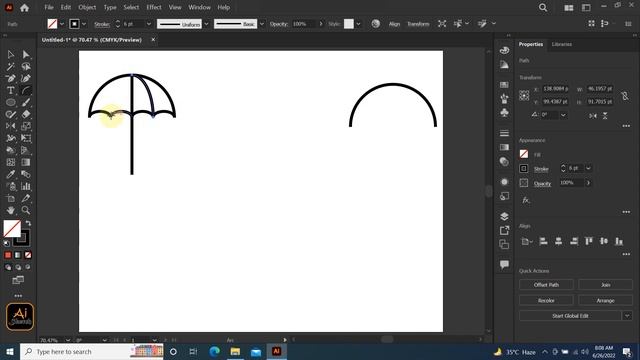Set paint mode to Color
The height and width of the screenshot is (360, 640).
[x=8, y=255]
